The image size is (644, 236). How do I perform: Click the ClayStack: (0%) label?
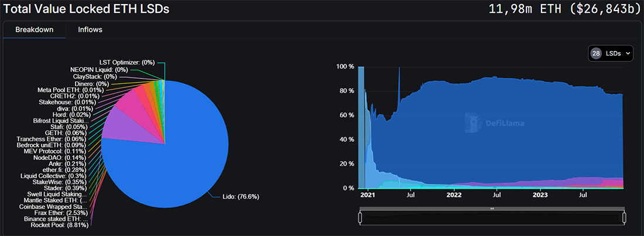coord(95,77)
